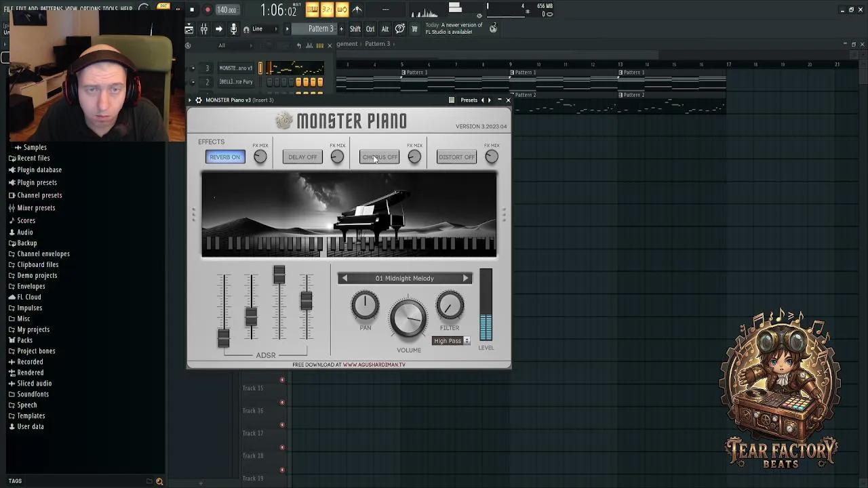Click the globe news icon
Screen dimensions: 868x488
[x=493, y=28]
